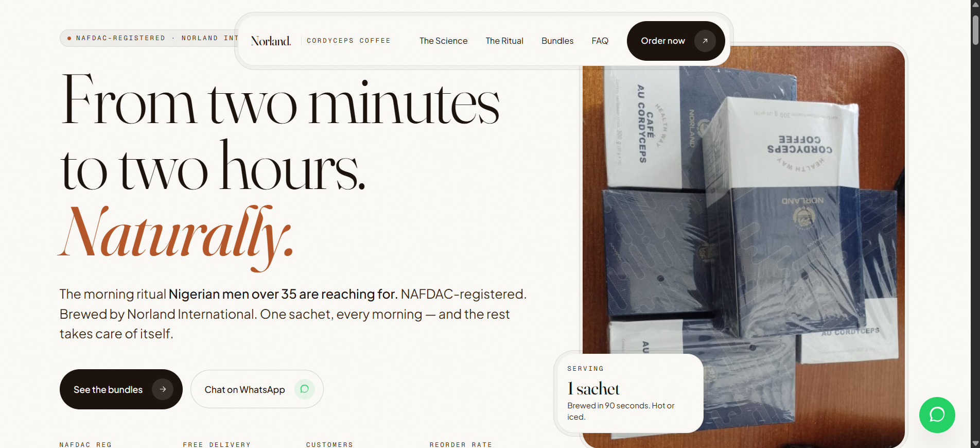Open the FAQ nav link
The width and height of the screenshot is (980, 448).
coord(600,41)
